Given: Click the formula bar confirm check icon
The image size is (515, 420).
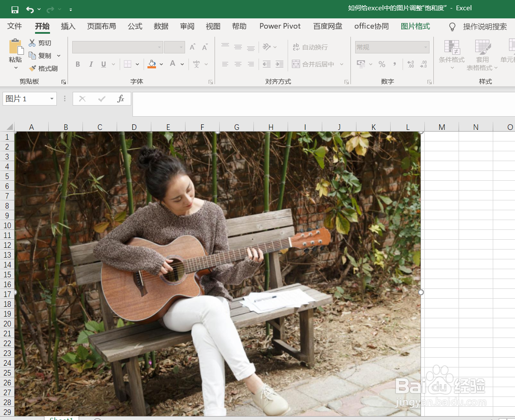Looking at the screenshot, I should 102,99.
